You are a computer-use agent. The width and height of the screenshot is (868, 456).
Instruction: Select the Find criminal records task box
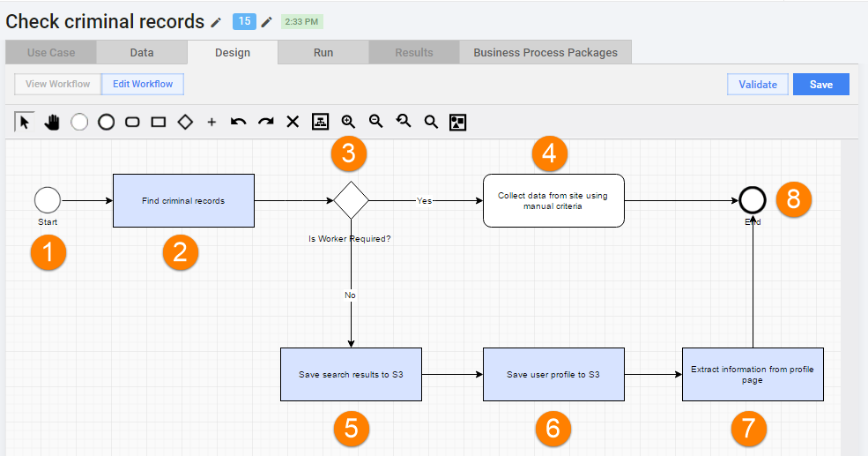(184, 200)
